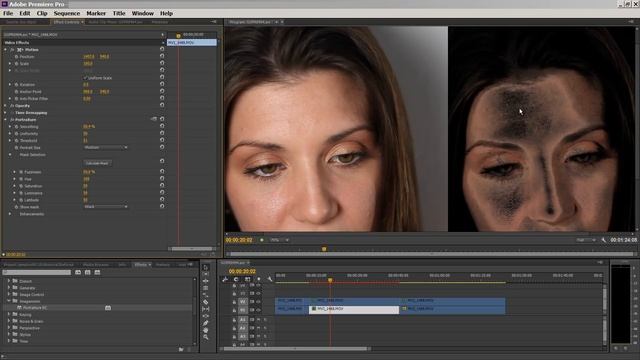Expand the Opacity effect
The width and height of the screenshot is (640, 360).
[x=6, y=105]
